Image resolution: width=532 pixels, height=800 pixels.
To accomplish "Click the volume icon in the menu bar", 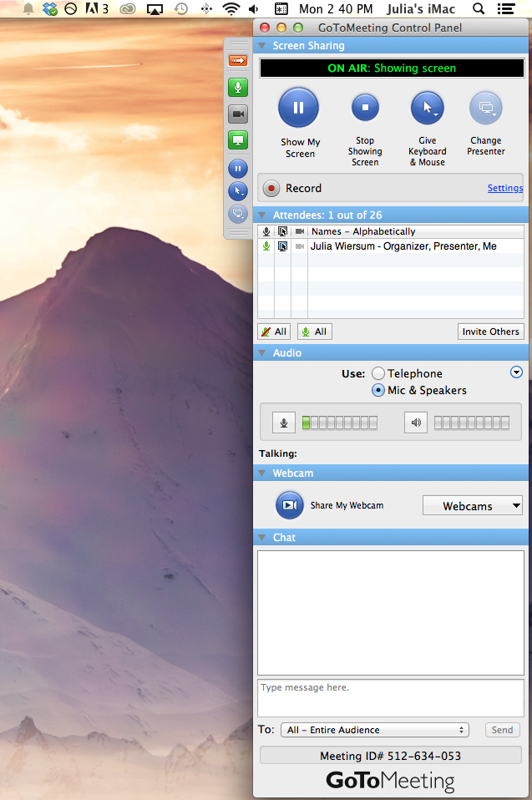I will 254,8.
